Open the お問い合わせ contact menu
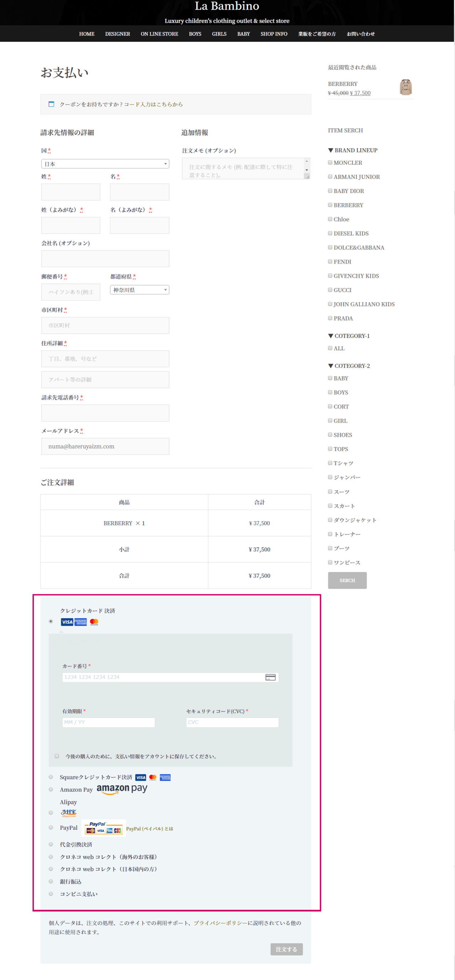 pos(360,34)
